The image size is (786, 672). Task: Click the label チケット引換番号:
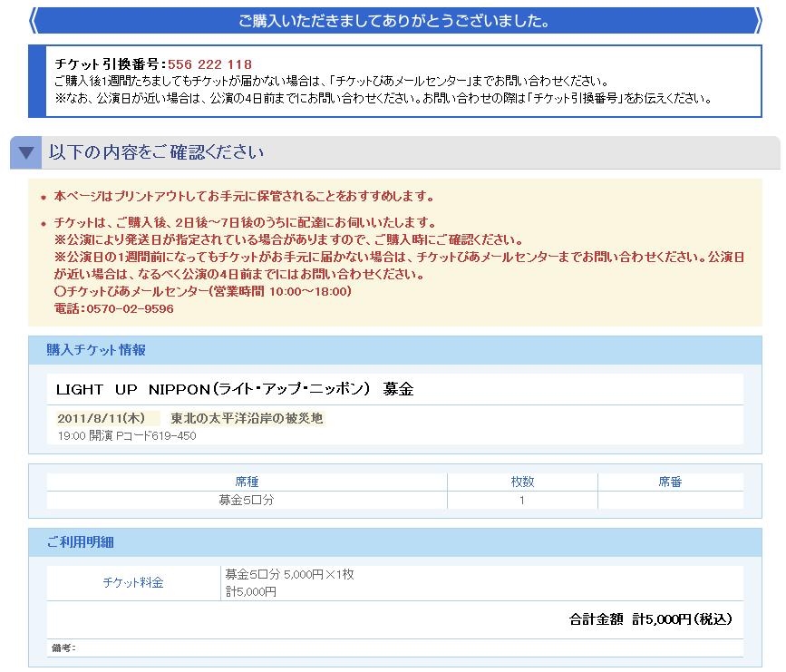[111, 64]
